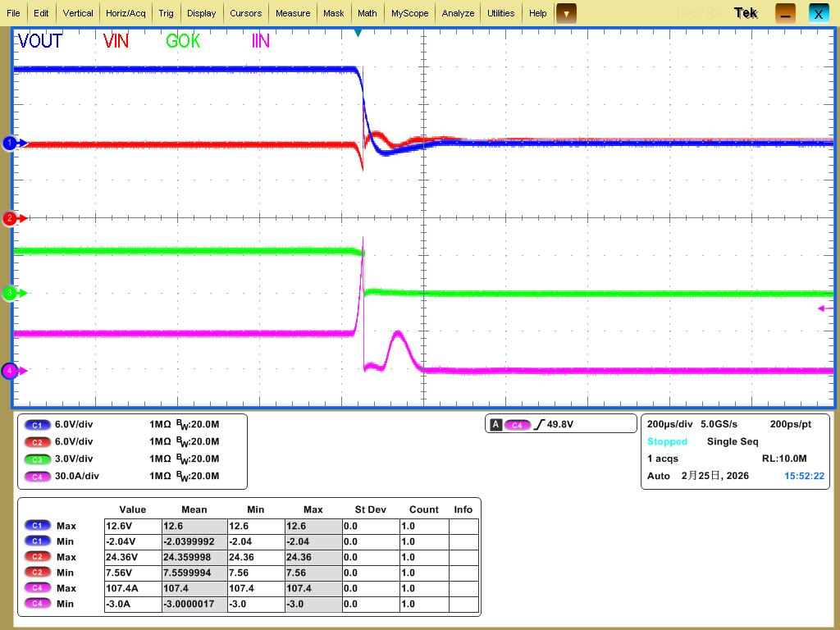
Task: Expand the menu bar drop-down arrow button
Action: click(566, 13)
